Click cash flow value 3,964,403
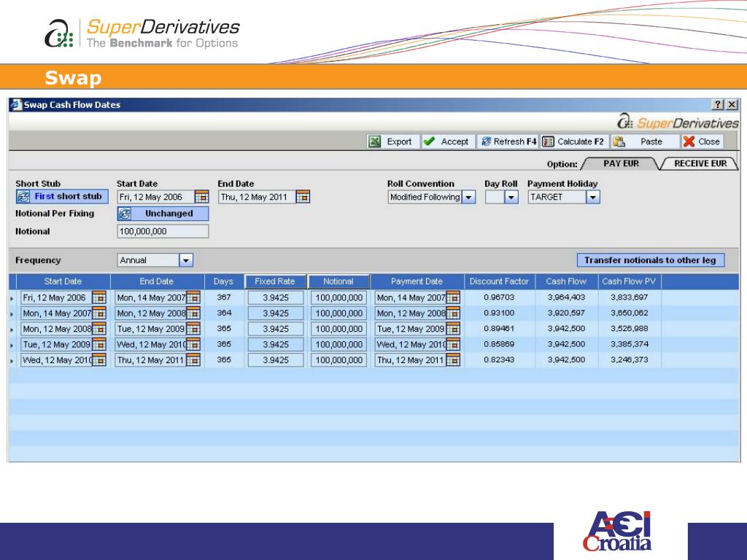 [566, 297]
